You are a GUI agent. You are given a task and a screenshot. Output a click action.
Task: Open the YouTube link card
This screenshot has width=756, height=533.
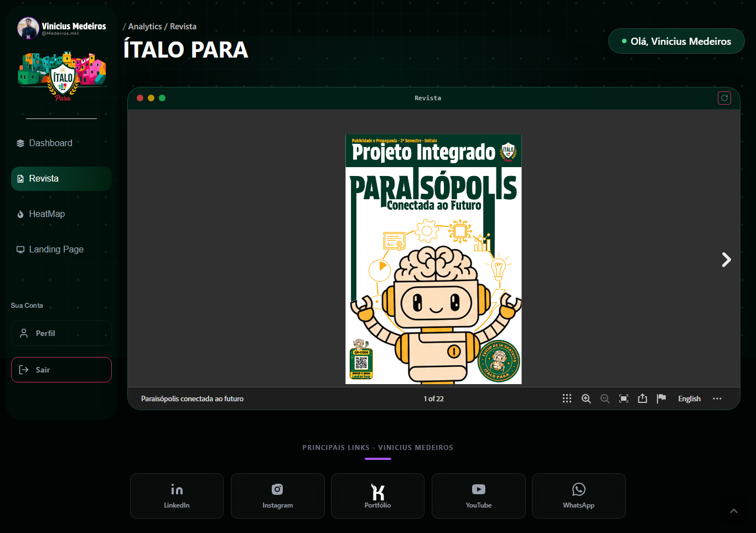click(x=478, y=496)
